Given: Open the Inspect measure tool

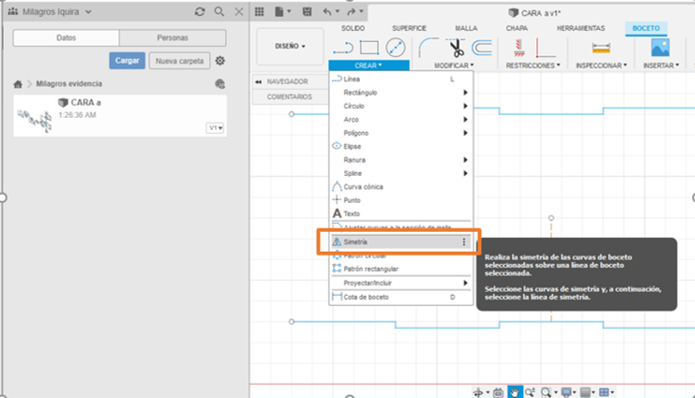Looking at the screenshot, I should [x=601, y=48].
